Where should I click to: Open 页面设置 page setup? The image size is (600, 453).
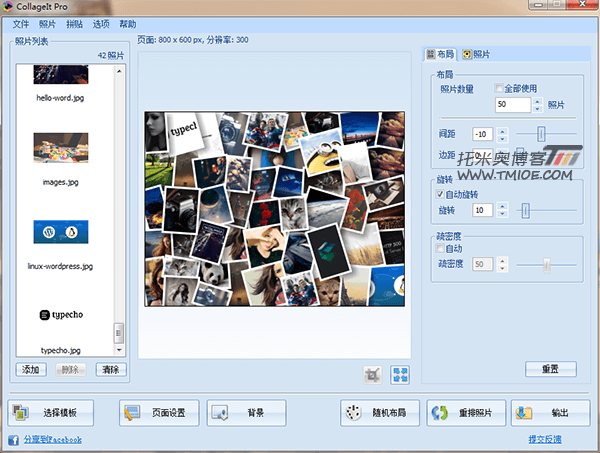point(159,413)
